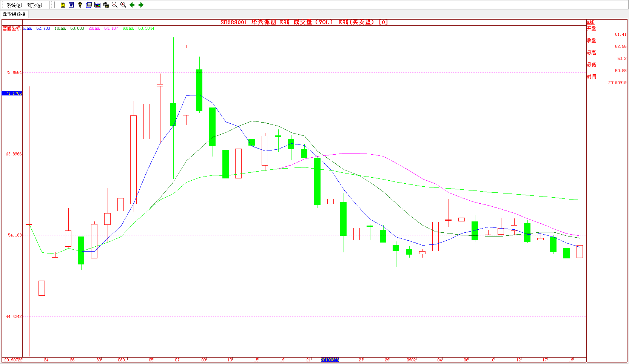Click the 最高 label in side panel
The image size is (629, 364).
[591, 52]
